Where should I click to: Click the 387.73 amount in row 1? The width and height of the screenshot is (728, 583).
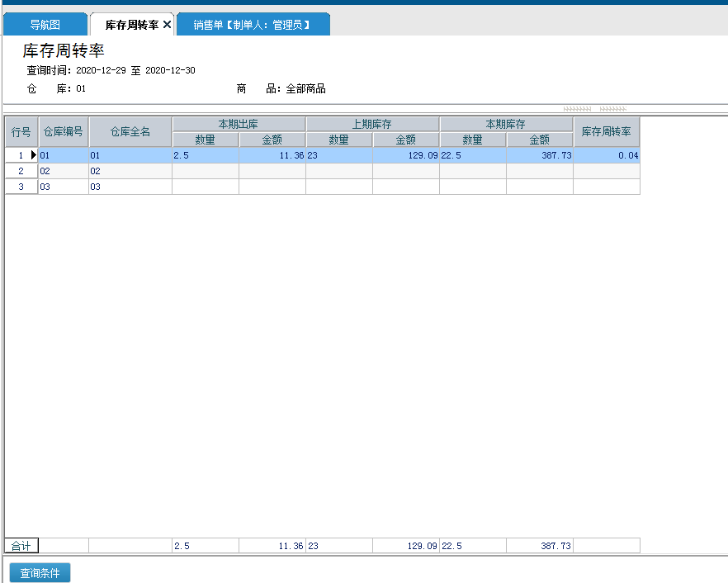click(540, 155)
